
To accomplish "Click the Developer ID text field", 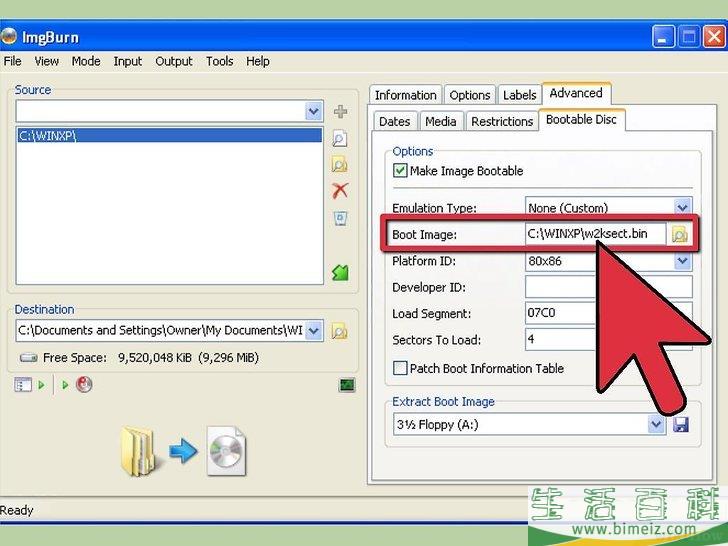I will coord(608,287).
